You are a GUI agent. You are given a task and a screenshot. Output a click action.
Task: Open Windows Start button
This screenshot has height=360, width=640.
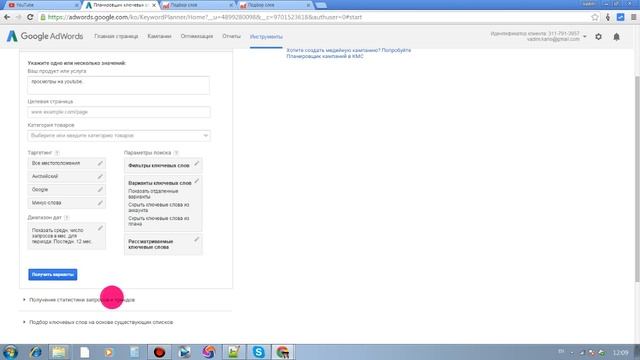click(10, 352)
